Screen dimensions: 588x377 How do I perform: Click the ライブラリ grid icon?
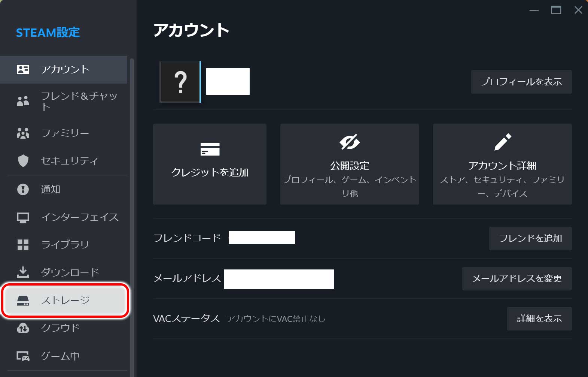coord(23,245)
